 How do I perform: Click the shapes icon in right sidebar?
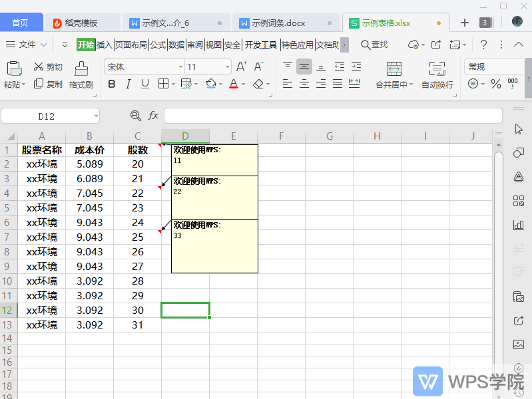click(519, 153)
